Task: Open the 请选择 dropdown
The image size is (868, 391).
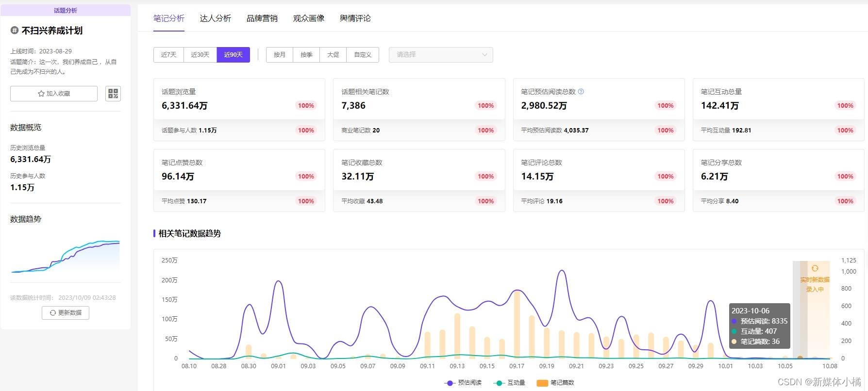Action: click(441, 55)
